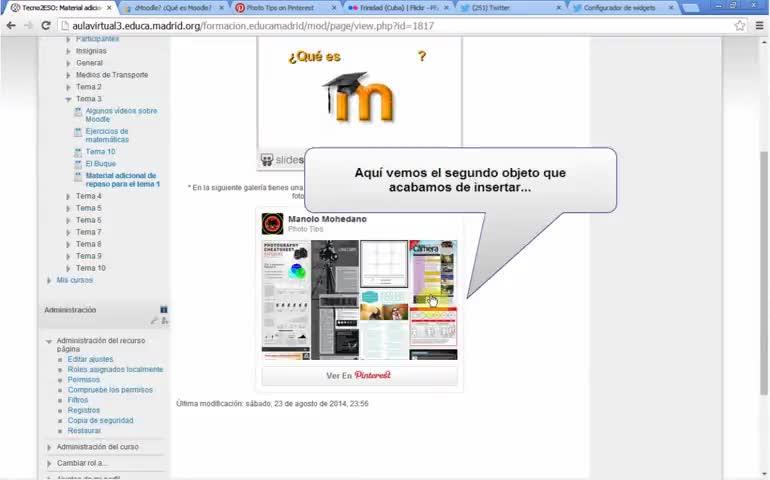Image resolution: width=770 pixels, height=480 pixels.
Task: Switch to the (251) Twitter tab
Action: 510,8
